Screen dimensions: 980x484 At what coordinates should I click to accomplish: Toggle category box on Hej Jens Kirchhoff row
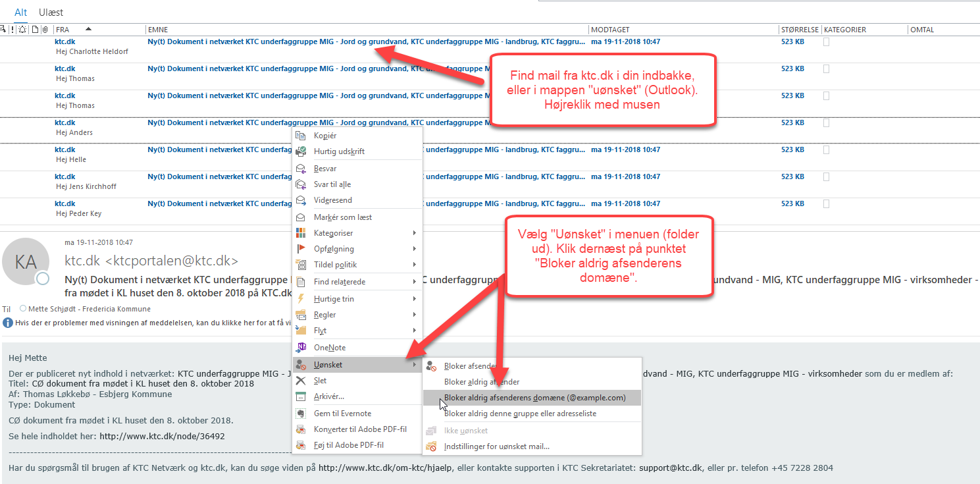coord(827,176)
